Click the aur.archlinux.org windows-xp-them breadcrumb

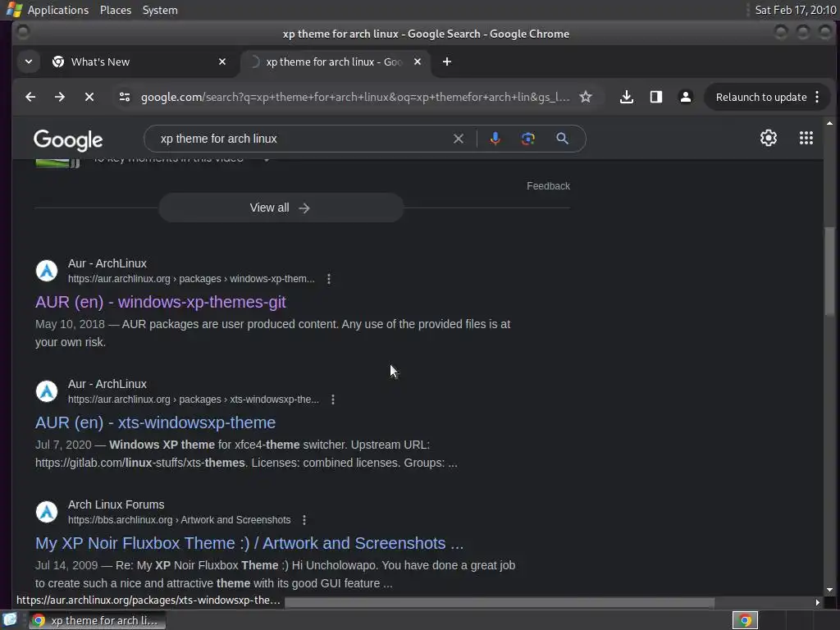pos(191,279)
